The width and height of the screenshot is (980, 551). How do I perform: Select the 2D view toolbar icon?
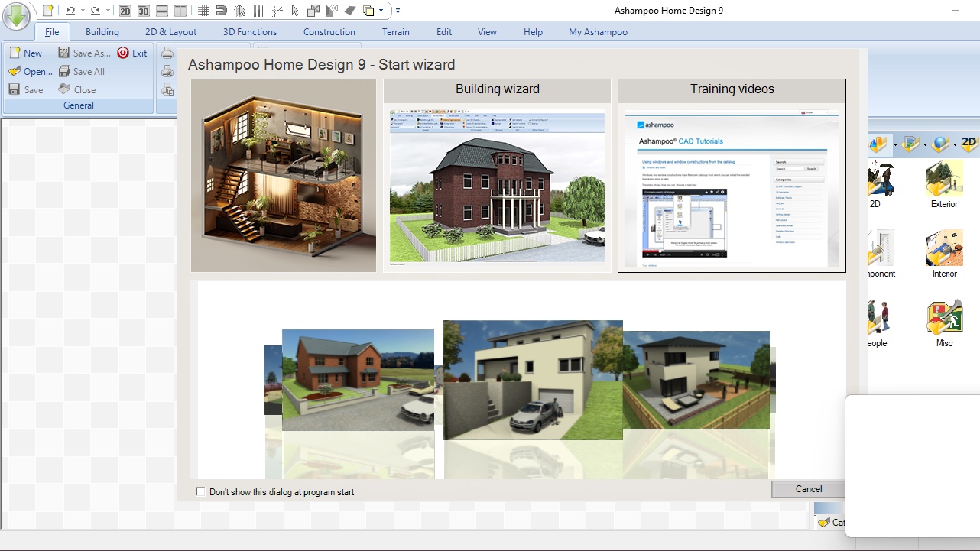click(x=125, y=11)
